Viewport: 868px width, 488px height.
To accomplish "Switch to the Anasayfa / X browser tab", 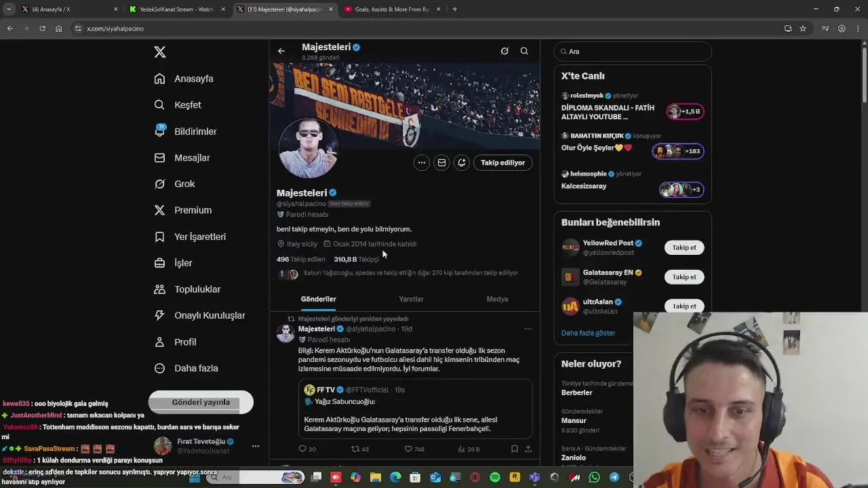I will [x=71, y=9].
